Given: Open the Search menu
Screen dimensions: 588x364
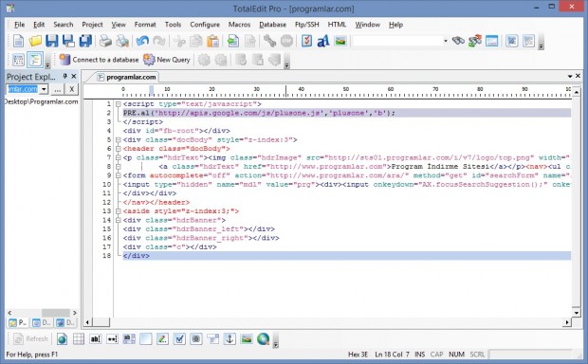Looking at the screenshot, I should click(x=63, y=25).
